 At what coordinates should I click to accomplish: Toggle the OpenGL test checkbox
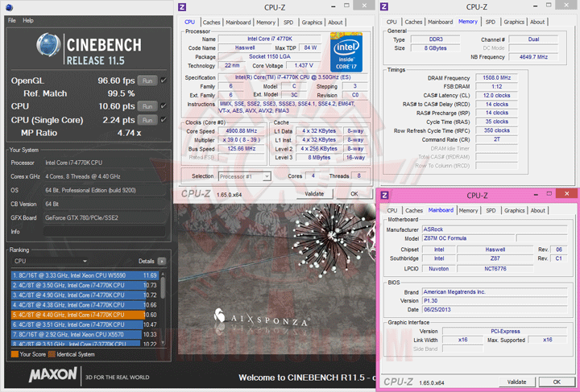coord(164,80)
